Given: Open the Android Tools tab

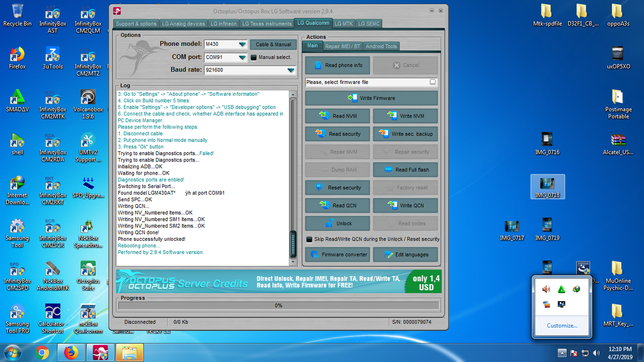Looking at the screenshot, I should (x=381, y=46).
